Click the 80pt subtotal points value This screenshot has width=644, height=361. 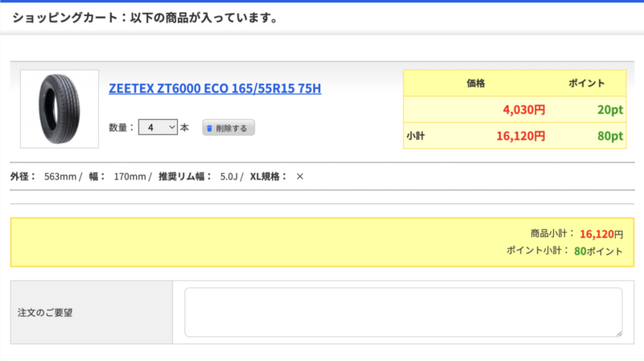[610, 136]
